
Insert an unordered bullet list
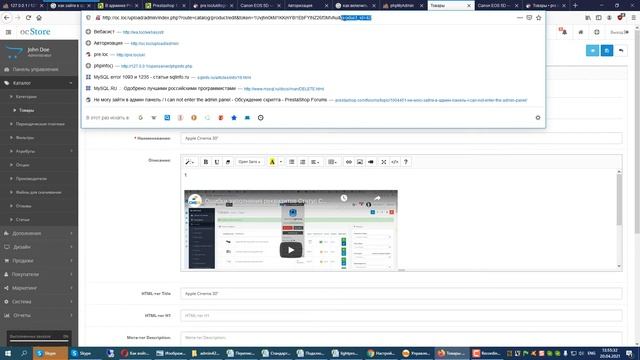[x=291, y=162]
